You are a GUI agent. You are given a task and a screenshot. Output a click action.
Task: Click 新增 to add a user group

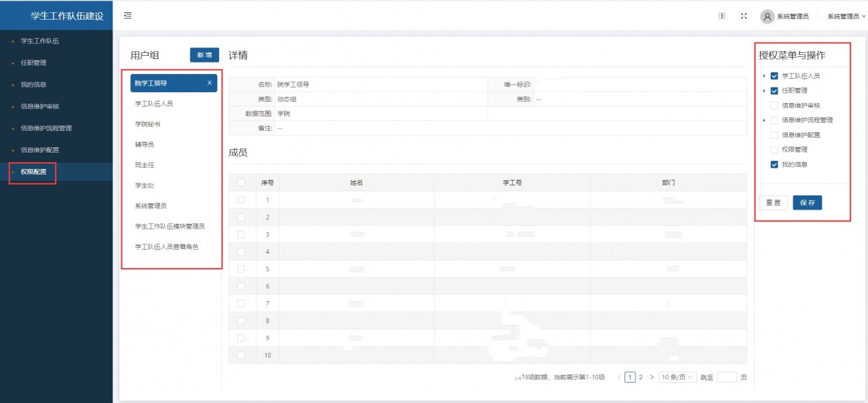(x=204, y=55)
